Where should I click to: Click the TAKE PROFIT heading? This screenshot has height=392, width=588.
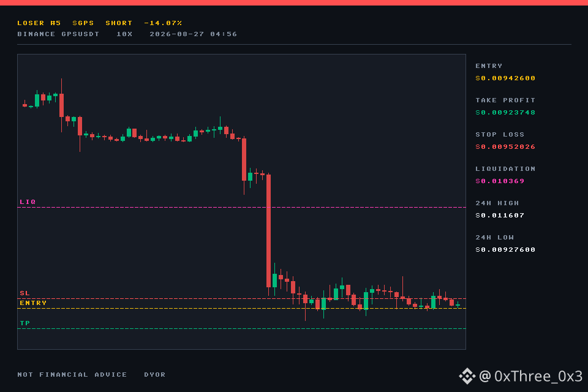(x=505, y=100)
